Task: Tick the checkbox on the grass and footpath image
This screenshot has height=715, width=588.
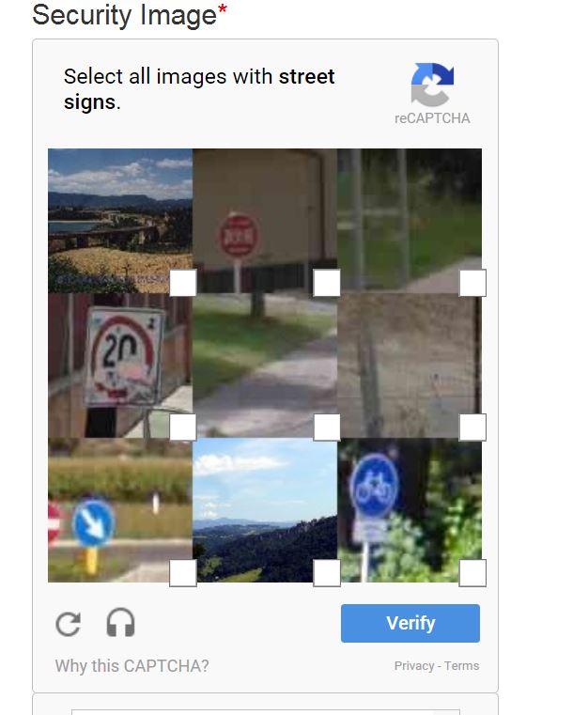Action: [327, 427]
